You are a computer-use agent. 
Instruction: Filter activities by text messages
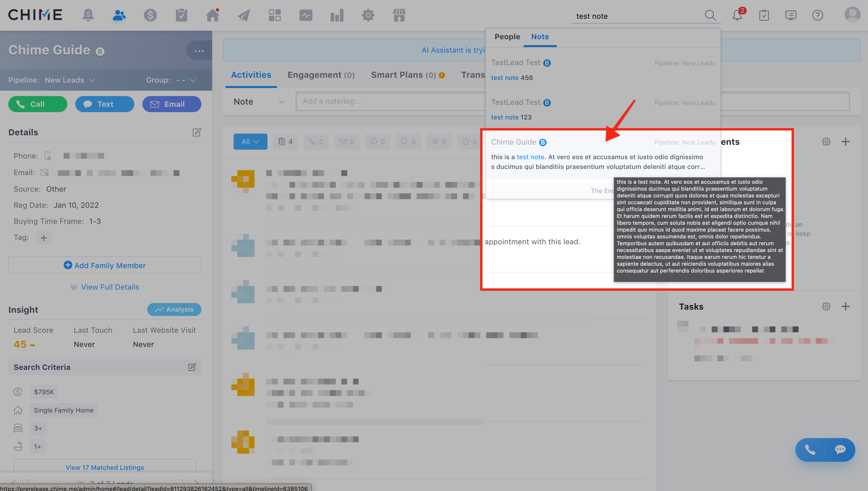378,142
